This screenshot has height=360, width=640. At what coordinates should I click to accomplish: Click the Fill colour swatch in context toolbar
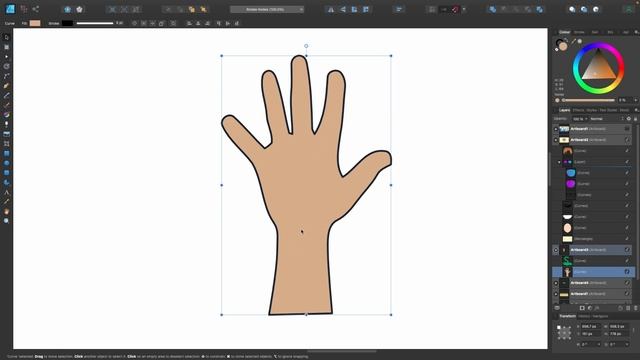35,23
